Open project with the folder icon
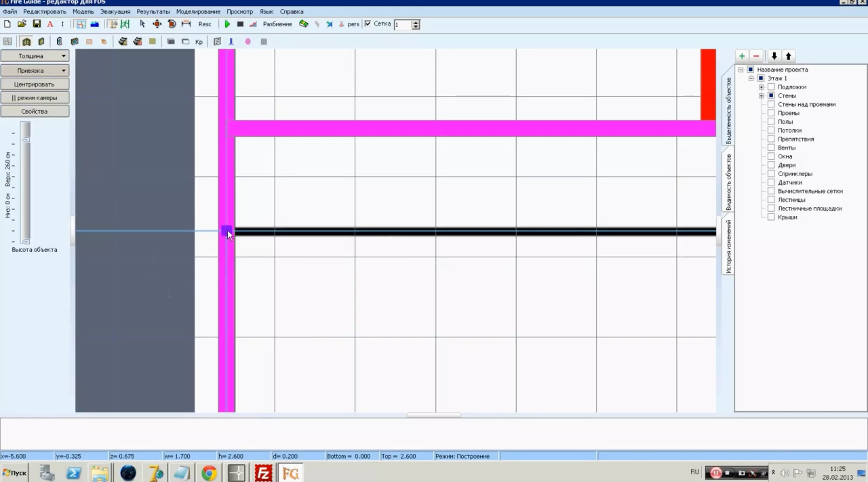The height and width of the screenshot is (482, 868). pyautogui.click(x=22, y=24)
